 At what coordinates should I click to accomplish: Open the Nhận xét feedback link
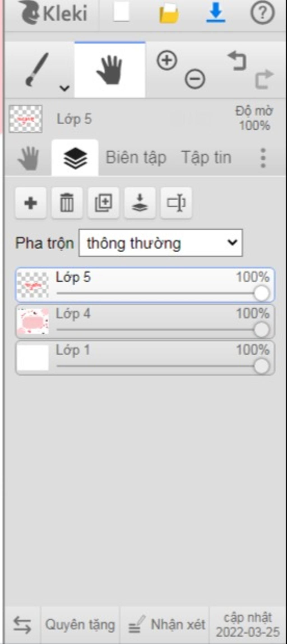[x=167, y=625]
